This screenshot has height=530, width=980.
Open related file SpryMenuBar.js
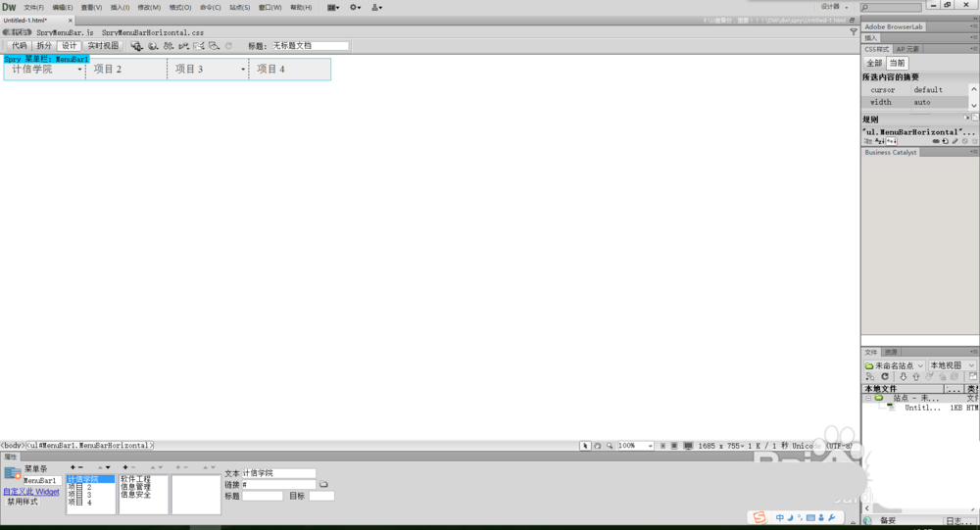point(65,32)
